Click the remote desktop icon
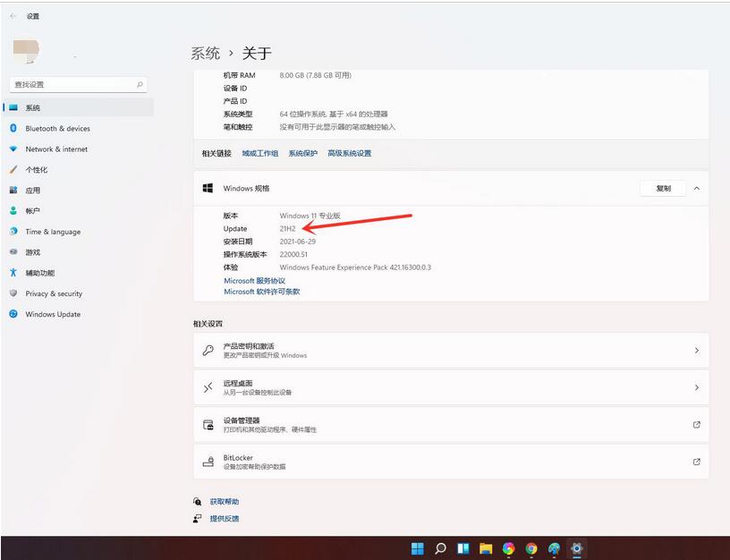The height and width of the screenshot is (560, 730). (x=208, y=387)
